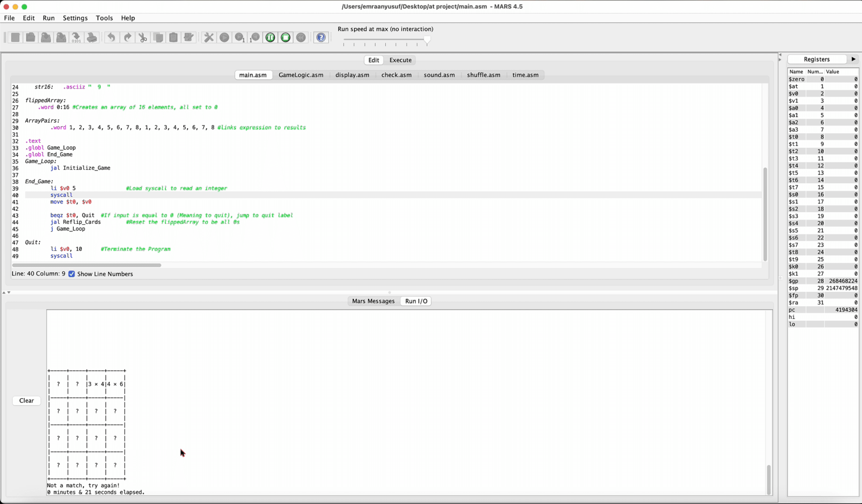
Task: Click the Print toolbar icon
Action: tap(92, 37)
